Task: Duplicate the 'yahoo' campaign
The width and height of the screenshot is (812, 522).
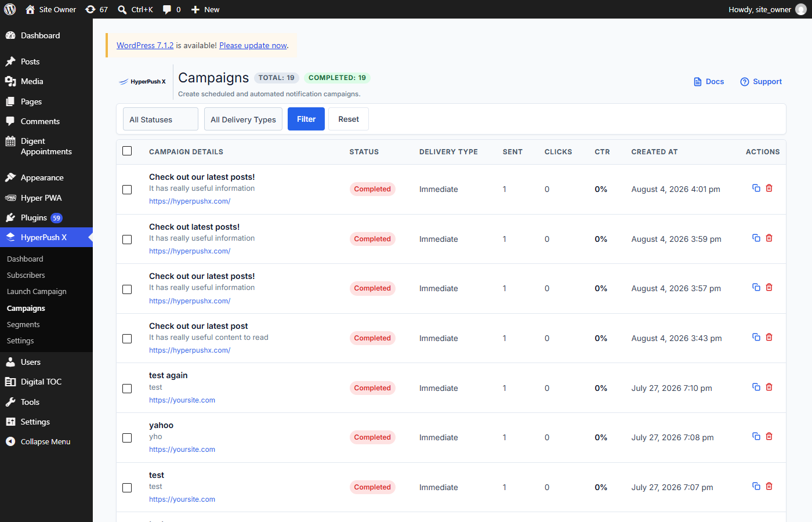Action: coord(756,436)
